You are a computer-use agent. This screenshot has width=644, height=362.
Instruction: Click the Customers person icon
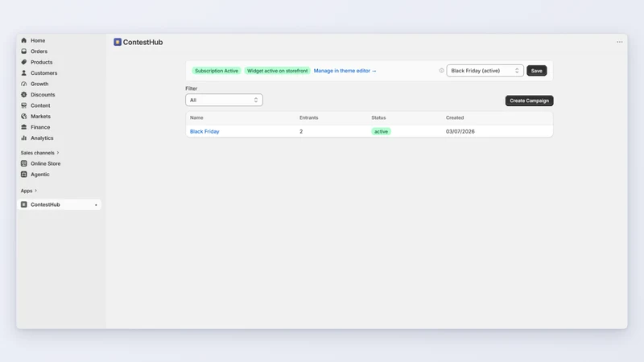[24, 72]
